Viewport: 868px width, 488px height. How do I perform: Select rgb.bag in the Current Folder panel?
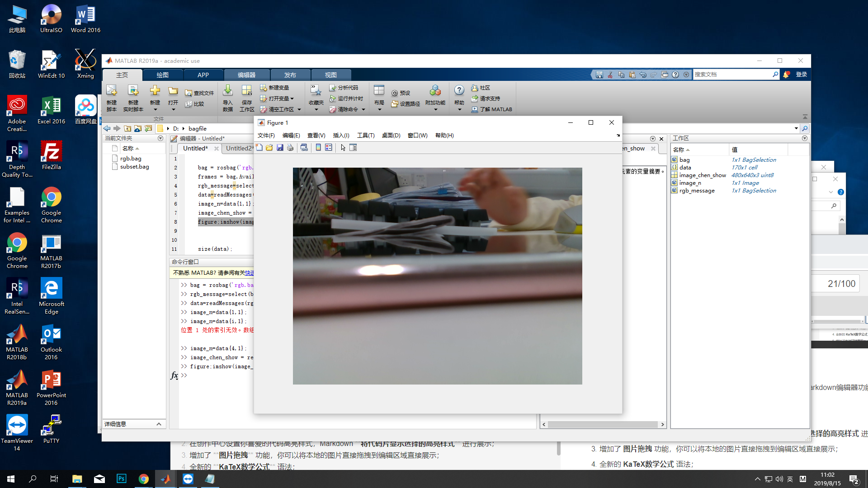[131, 159]
